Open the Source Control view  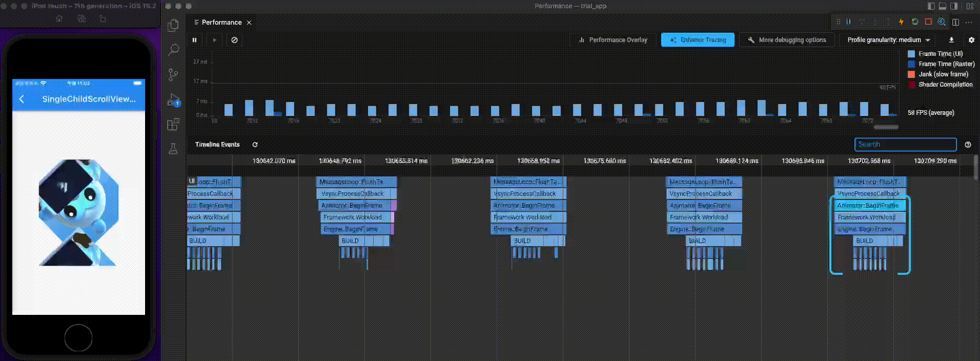click(x=173, y=75)
